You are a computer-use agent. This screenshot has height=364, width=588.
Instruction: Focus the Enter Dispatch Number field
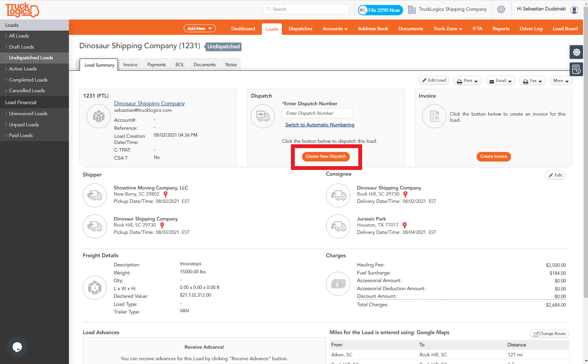[317, 113]
